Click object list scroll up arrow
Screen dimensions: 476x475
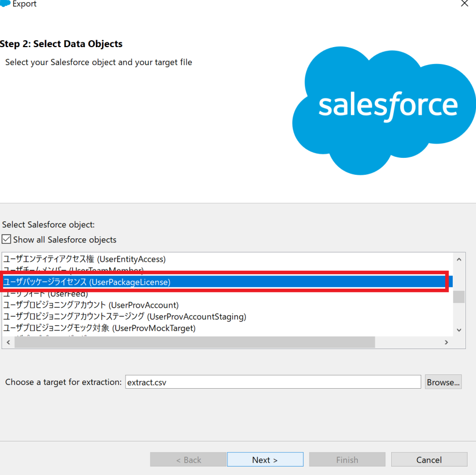point(459,259)
